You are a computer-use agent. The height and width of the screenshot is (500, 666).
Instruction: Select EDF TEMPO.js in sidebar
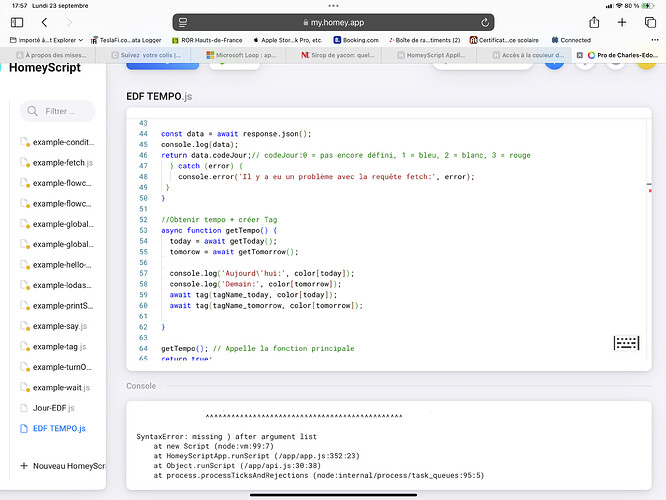[x=59, y=428]
